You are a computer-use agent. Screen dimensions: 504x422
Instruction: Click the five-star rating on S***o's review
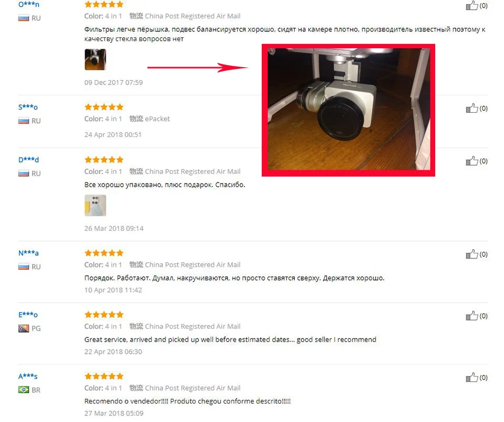point(104,107)
